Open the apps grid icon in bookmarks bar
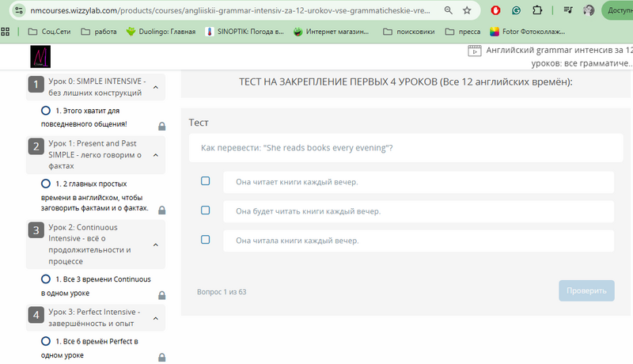 (x=6, y=32)
